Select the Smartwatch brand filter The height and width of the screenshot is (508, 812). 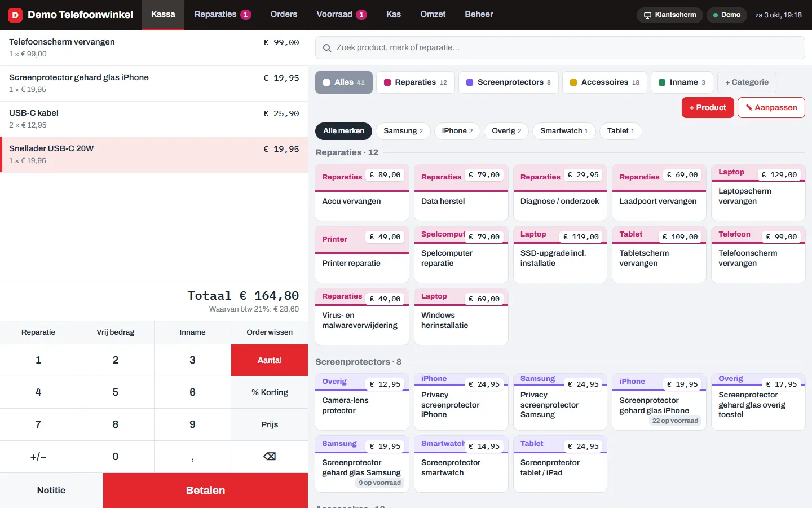click(564, 131)
